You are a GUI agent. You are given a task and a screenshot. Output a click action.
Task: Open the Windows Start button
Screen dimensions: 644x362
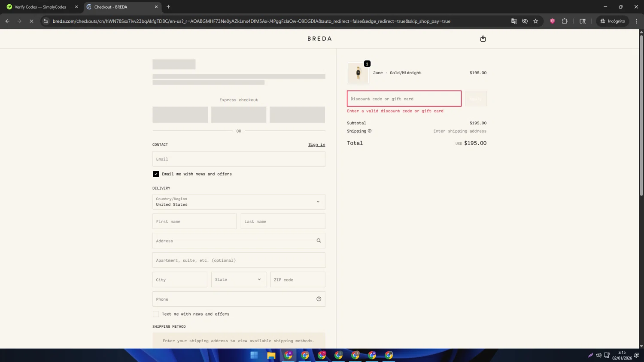pyautogui.click(x=254, y=355)
